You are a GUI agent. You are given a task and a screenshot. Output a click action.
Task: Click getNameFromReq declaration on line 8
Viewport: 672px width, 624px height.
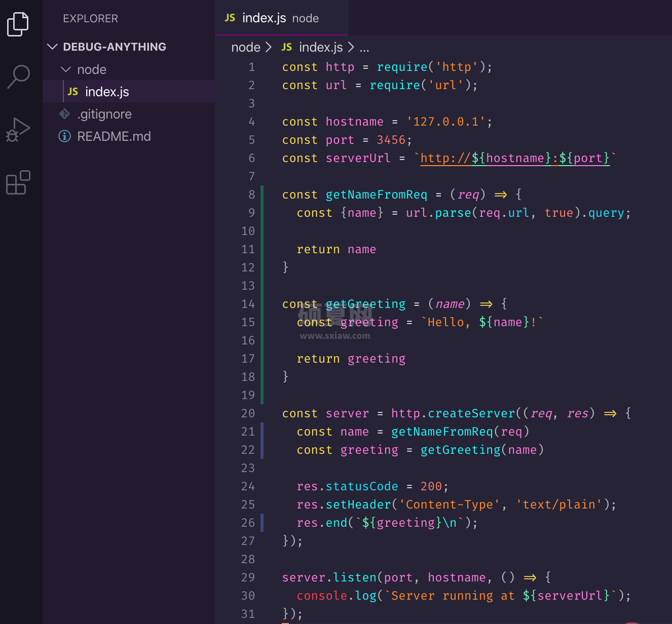tap(377, 194)
